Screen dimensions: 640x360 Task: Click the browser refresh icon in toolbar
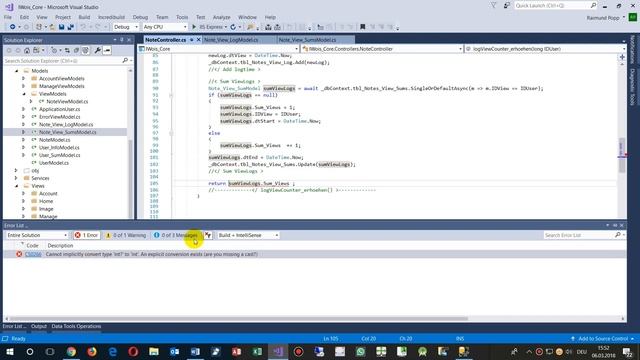pos(233,27)
